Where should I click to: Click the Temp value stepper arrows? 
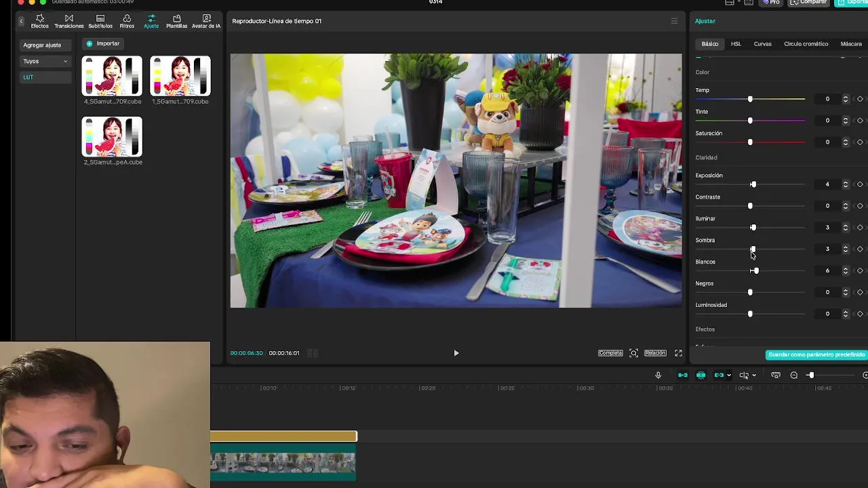(846, 99)
